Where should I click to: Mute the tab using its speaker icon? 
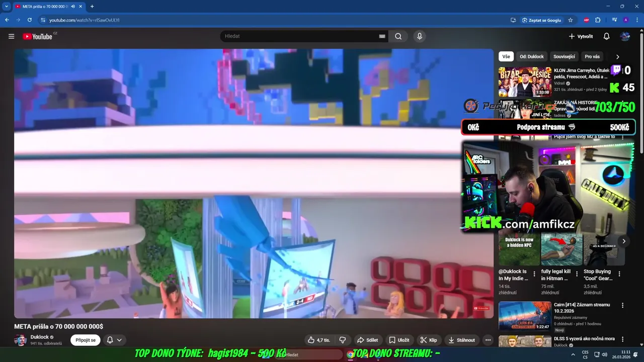point(73,7)
